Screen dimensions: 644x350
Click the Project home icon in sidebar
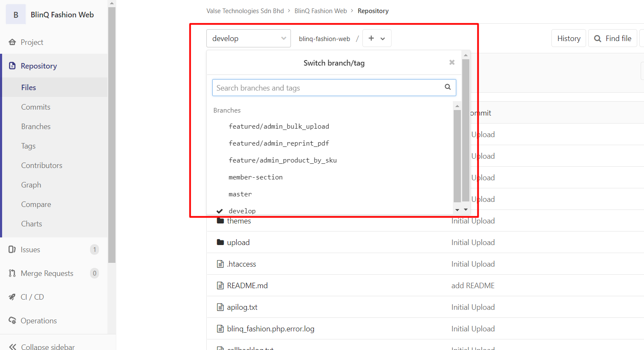[12, 42]
